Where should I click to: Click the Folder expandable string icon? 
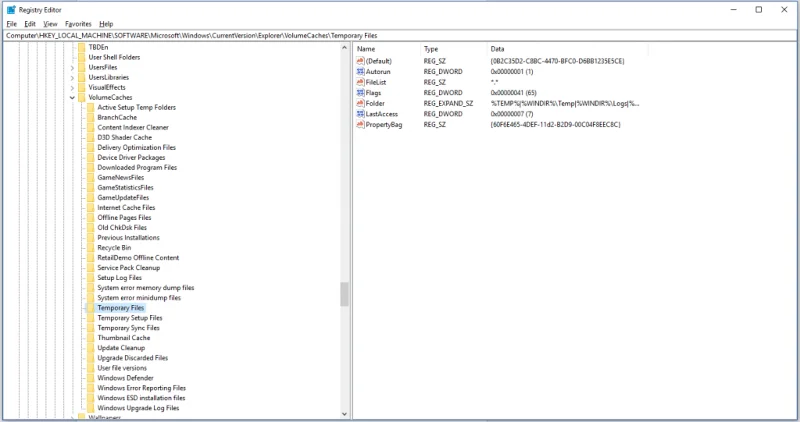point(360,103)
